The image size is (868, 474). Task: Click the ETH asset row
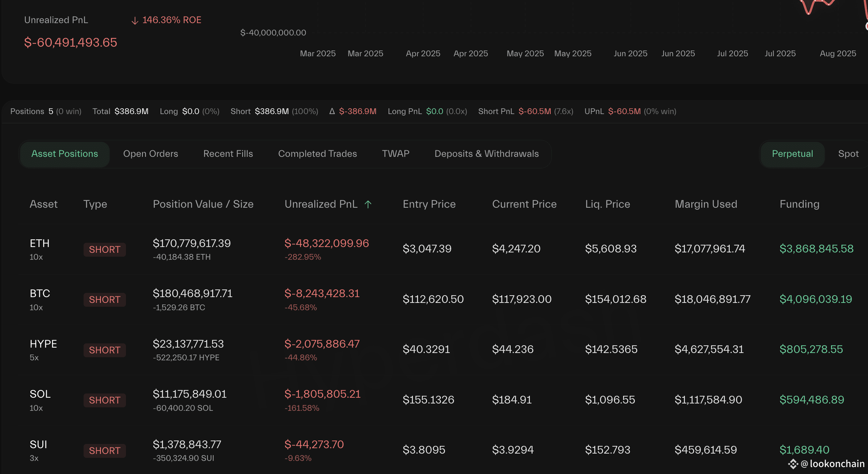[39, 249]
